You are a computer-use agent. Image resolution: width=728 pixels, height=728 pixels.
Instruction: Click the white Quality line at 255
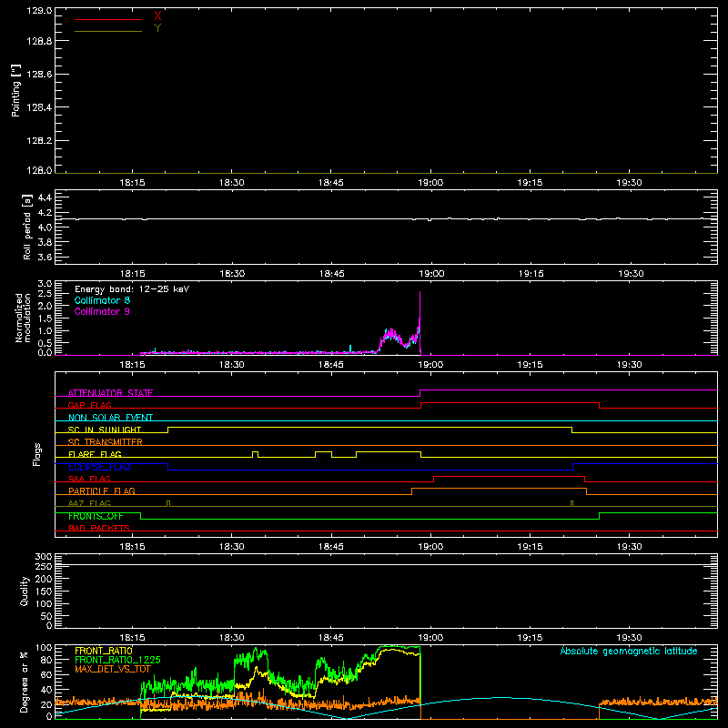pos(386,564)
